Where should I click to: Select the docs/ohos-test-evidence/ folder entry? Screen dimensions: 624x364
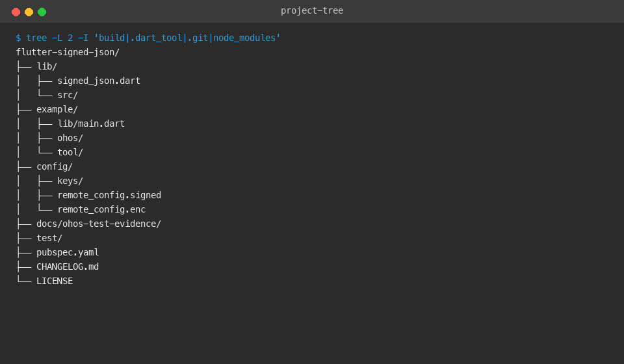click(99, 224)
